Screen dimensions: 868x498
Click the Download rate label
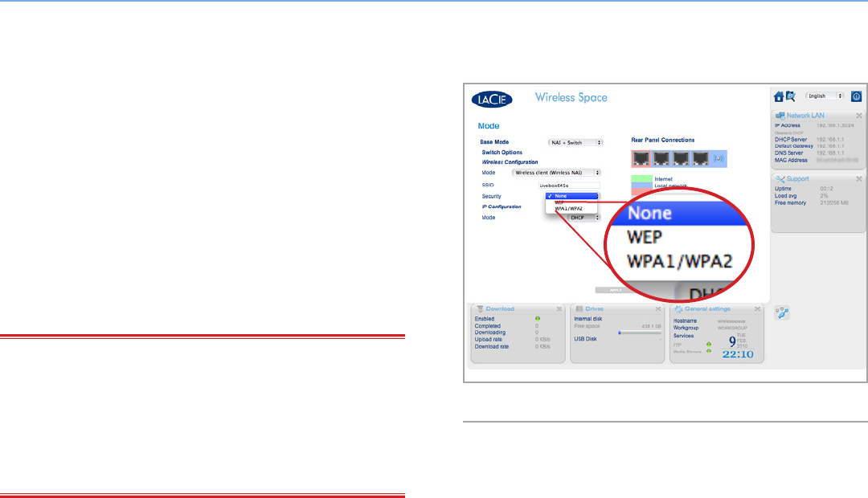pos(492,347)
